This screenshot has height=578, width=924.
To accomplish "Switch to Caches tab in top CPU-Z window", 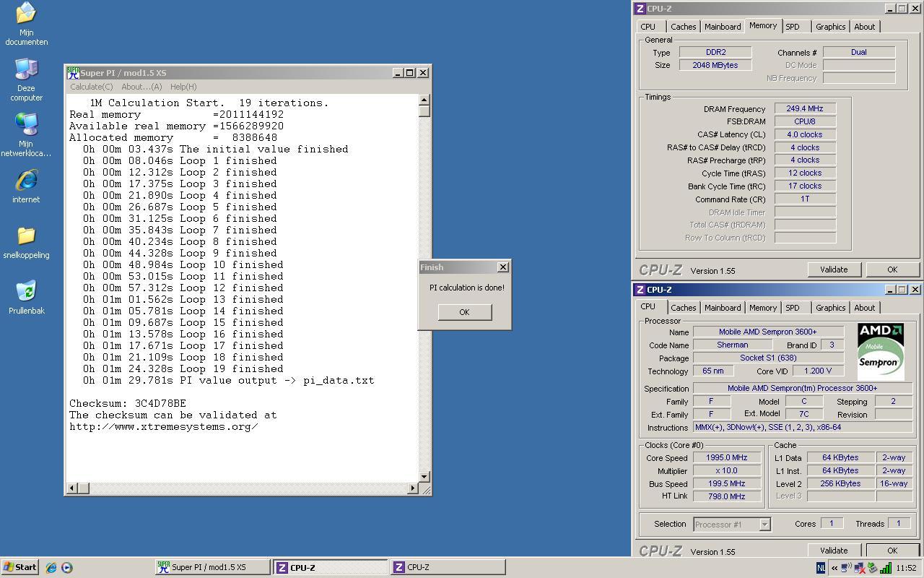I will pos(683,27).
